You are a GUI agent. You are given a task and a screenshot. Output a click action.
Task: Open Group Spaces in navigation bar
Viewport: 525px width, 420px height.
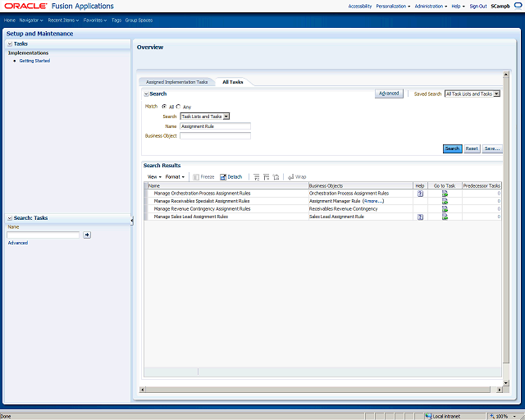tap(139, 20)
